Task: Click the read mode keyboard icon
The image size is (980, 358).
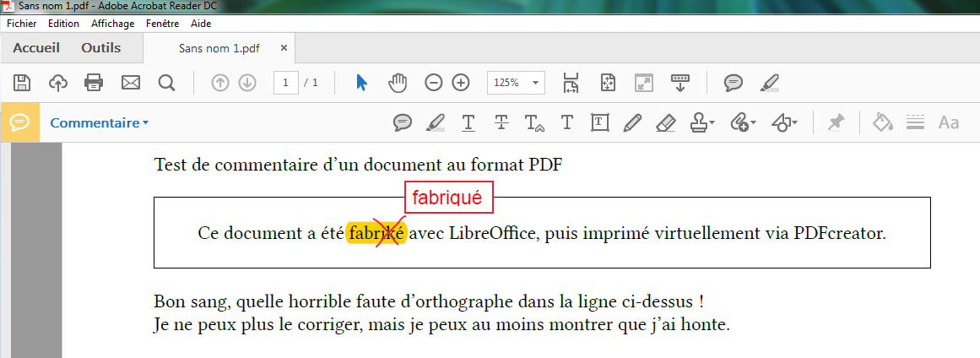Action: click(680, 83)
